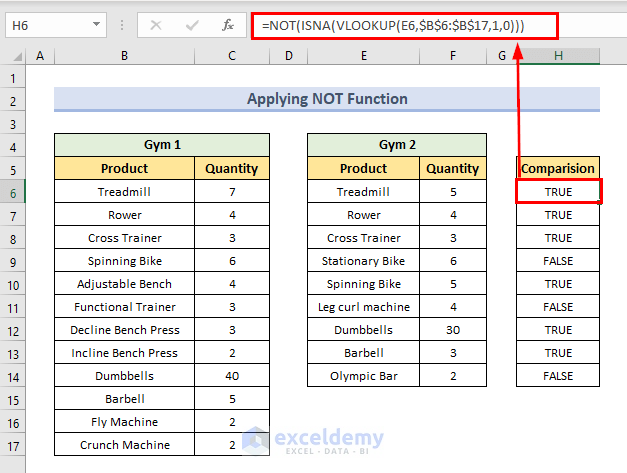Click the 'Comparision' header cell

tap(558, 168)
